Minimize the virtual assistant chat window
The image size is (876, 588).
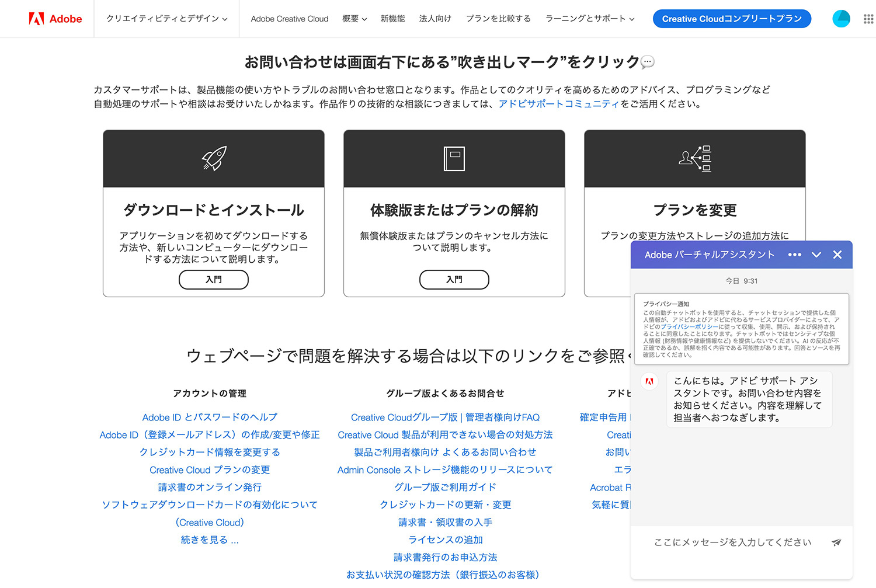click(816, 255)
